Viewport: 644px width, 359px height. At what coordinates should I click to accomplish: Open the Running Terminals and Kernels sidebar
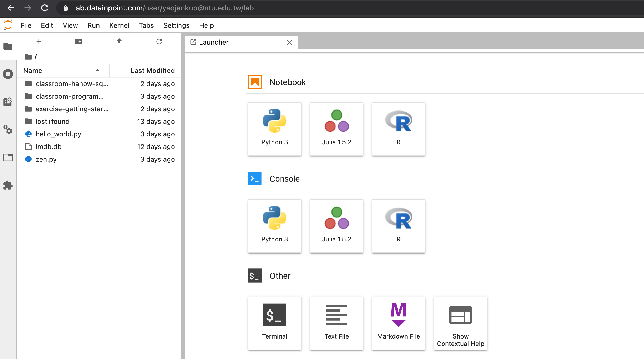tap(8, 74)
